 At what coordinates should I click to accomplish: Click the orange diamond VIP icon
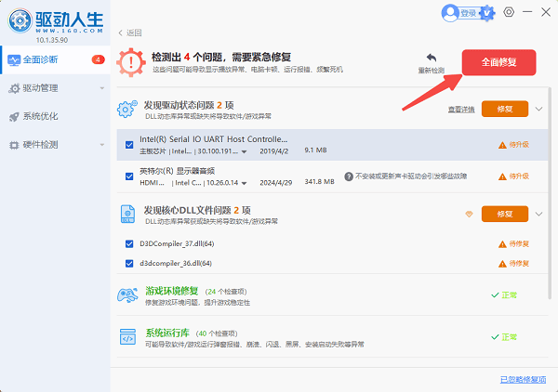point(469,214)
